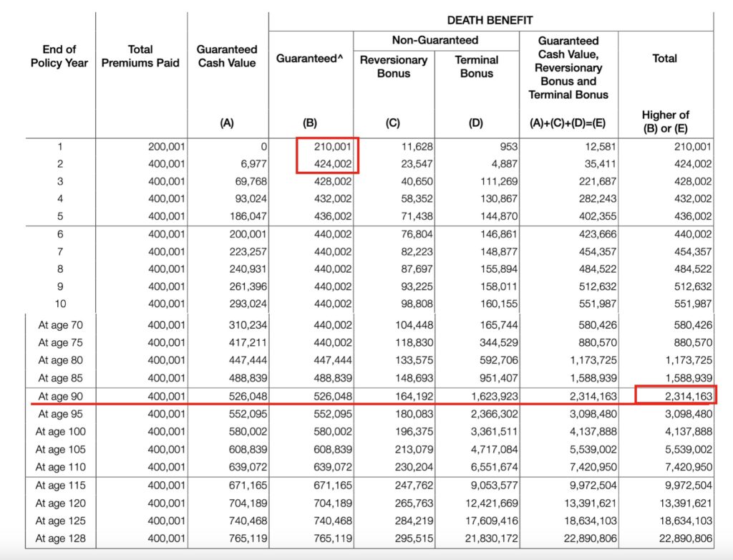Select the 'Higher of (B) or (E)' label
The image size is (733, 560).
(x=665, y=122)
